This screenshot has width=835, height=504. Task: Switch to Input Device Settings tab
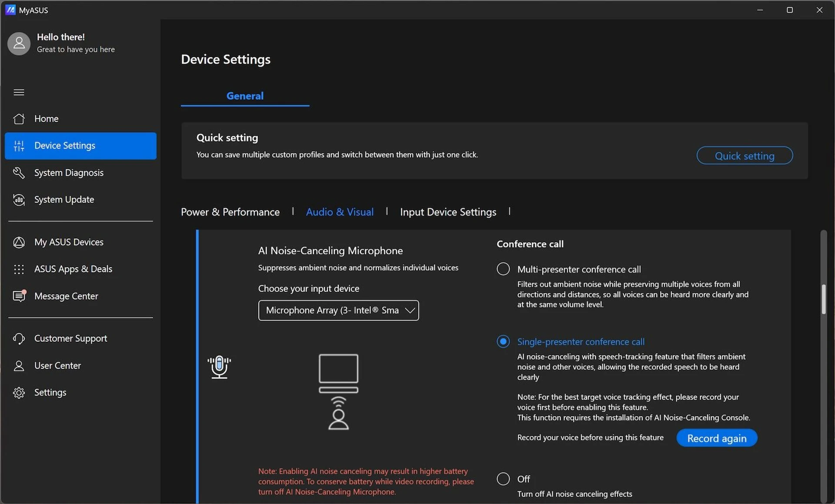point(448,212)
